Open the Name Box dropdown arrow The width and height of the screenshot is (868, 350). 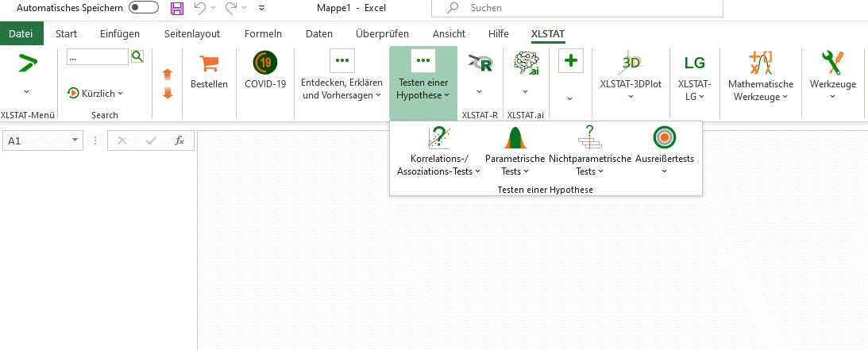(x=75, y=141)
